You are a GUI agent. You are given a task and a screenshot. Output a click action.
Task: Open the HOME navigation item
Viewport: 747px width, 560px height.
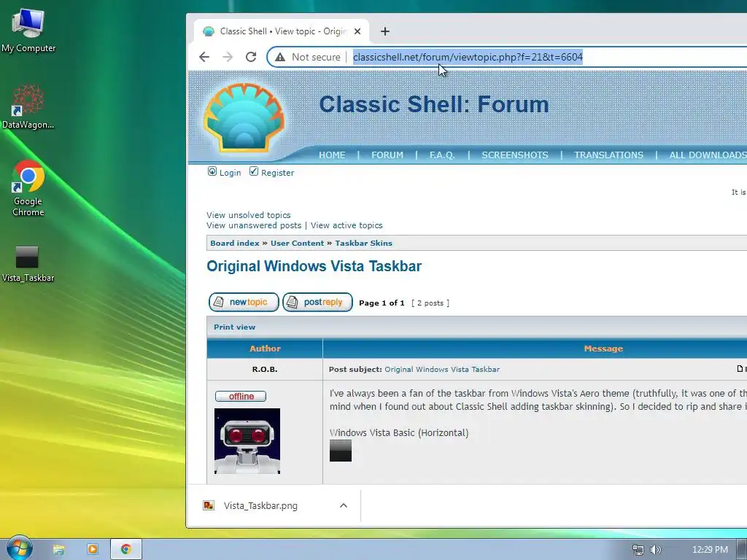(x=332, y=155)
